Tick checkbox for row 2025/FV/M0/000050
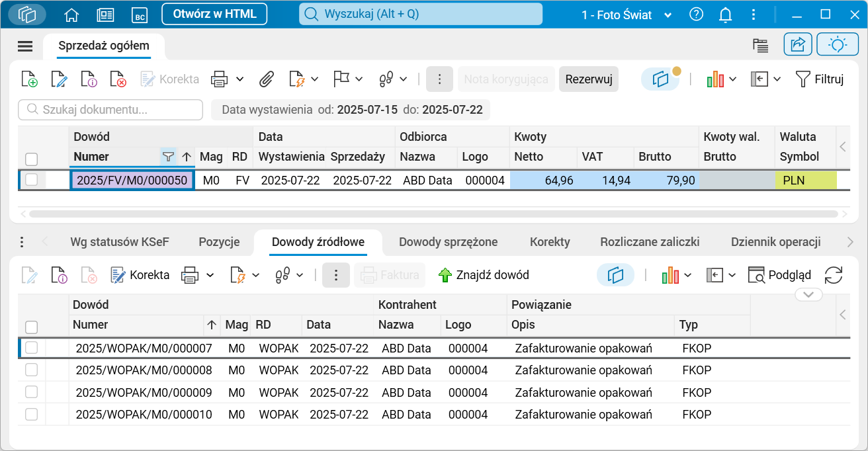Image resolution: width=868 pixels, height=451 pixels. pyautogui.click(x=31, y=179)
